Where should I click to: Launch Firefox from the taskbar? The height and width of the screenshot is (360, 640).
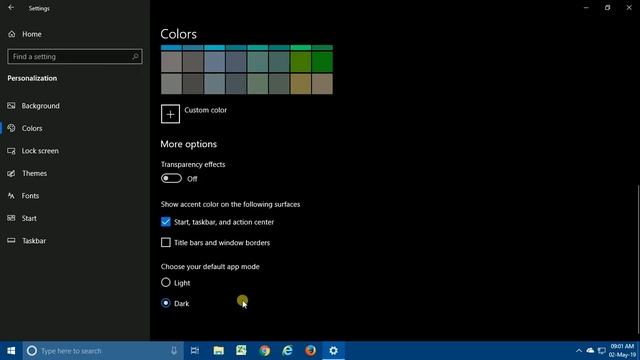pyautogui.click(x=311, y=351)
